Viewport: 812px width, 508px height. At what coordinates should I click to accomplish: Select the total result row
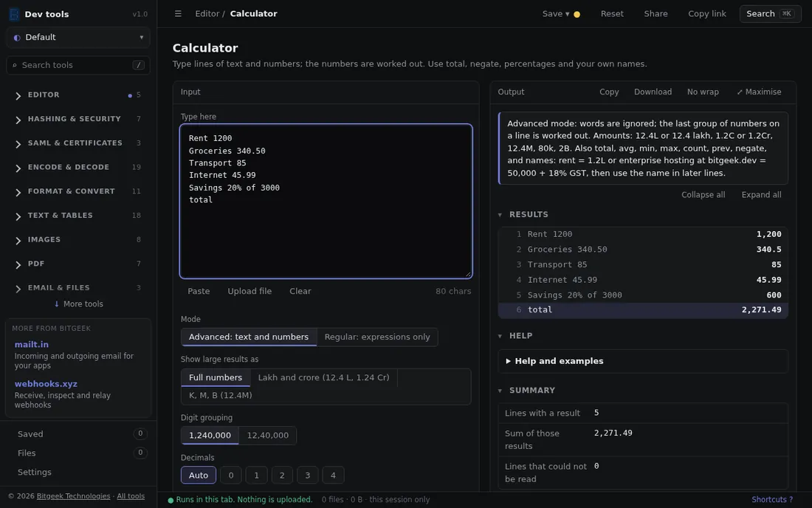[643, 310]
